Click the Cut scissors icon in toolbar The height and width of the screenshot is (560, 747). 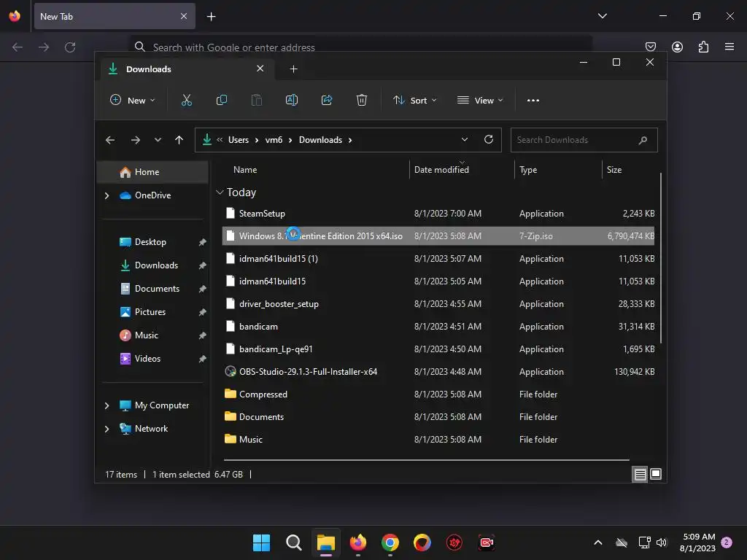[186, 100]
